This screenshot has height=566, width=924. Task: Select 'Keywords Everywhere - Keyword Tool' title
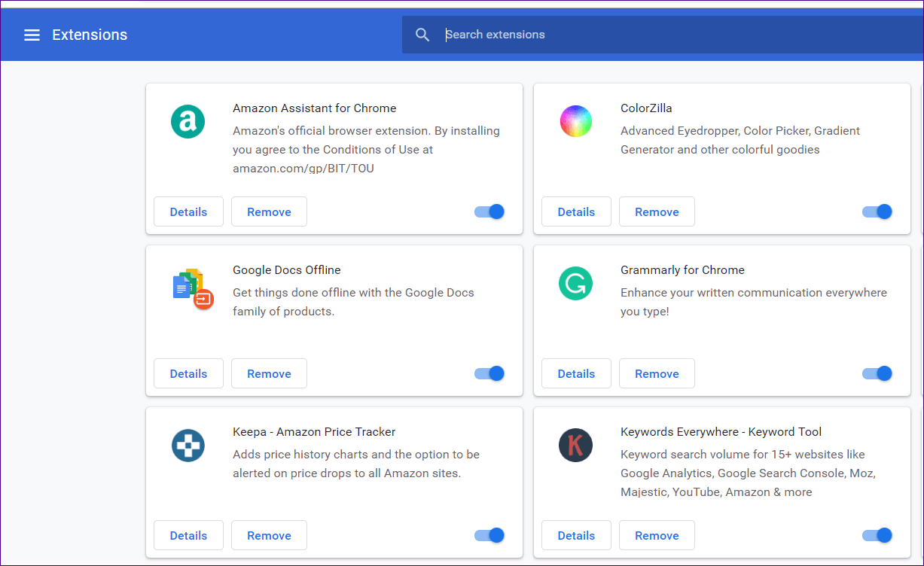[x=721, y=432]
